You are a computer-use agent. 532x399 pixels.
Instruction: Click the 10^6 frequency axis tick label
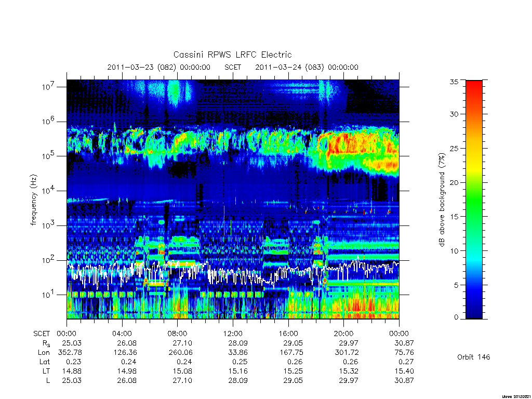(x=49, y=121)
